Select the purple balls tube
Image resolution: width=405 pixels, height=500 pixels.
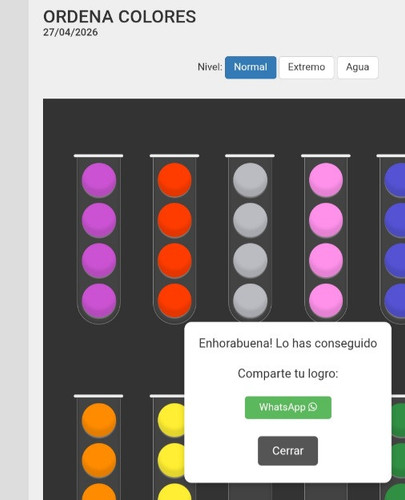click(x=99, y=239)
